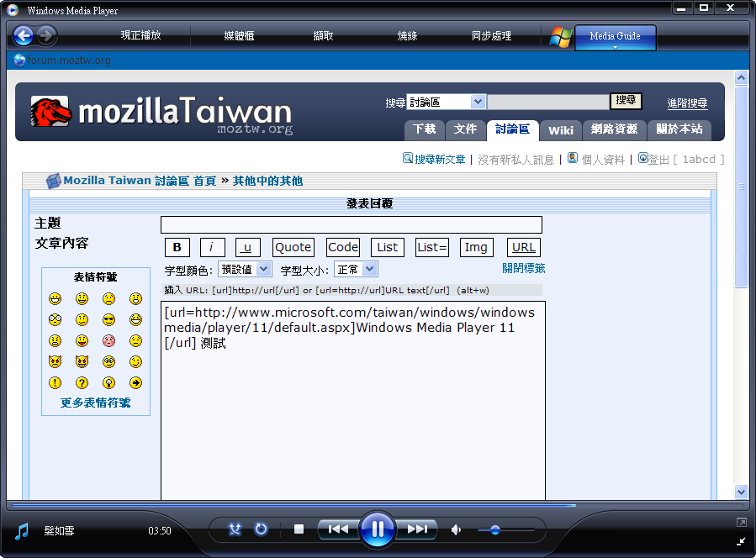Click the Windows logo icon beside Media Guide

pos(561,37)
